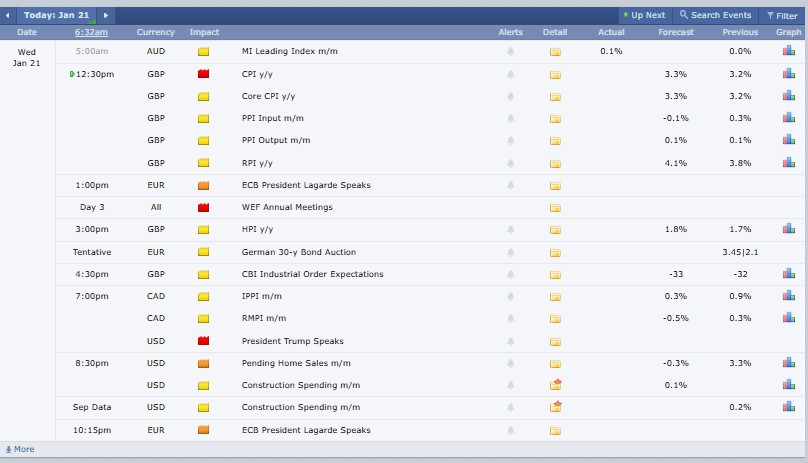The image size is (808, 463).
Task: Expand the Filter options
Action: (781, 16)
